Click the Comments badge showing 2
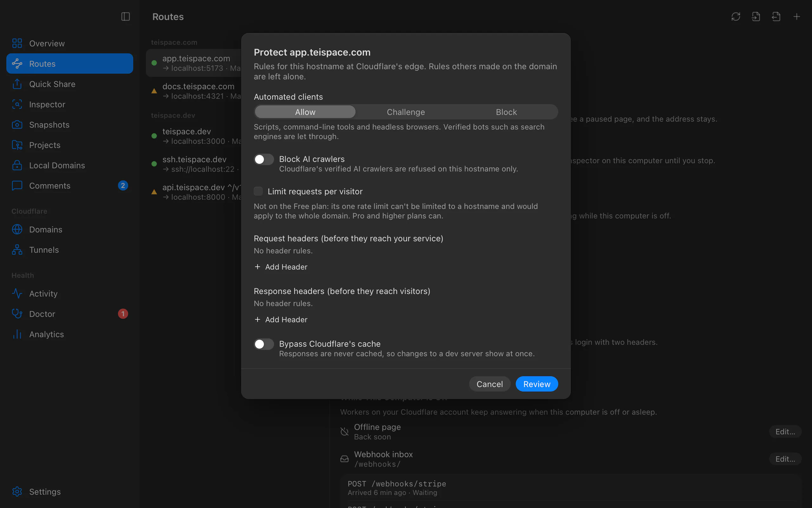The height and width of the screenshot is (508, 812). point(123,185)
